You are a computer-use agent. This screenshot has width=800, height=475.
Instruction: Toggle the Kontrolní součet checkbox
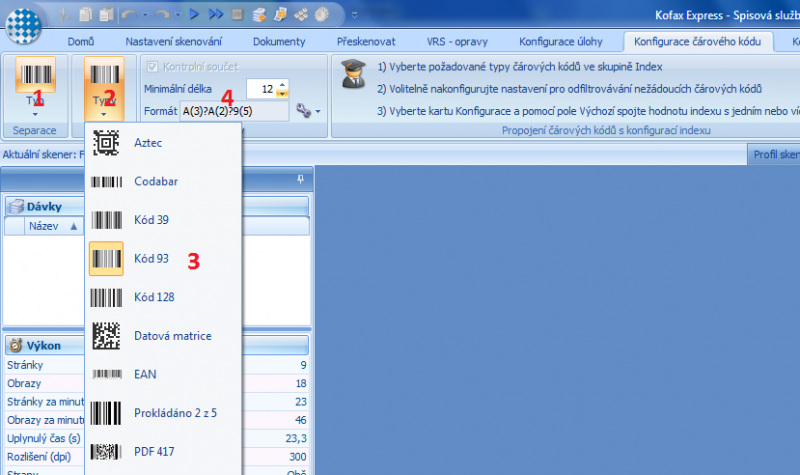152,66
